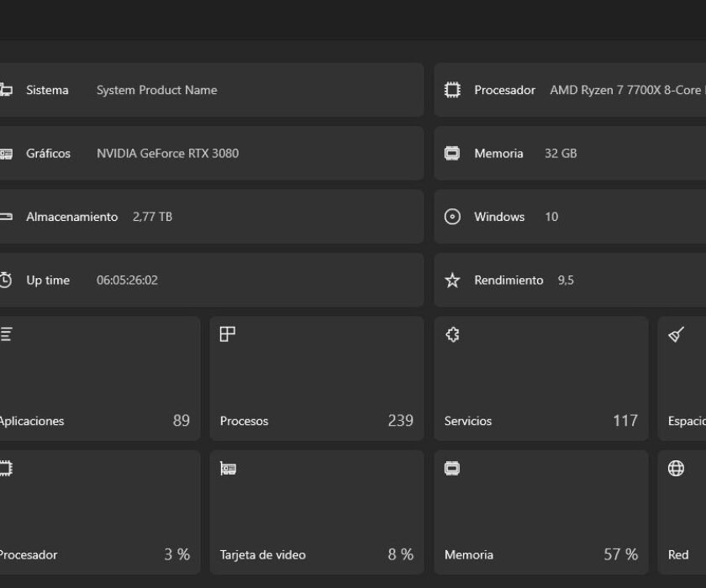
Task: Click AMD Ryzen 7 7700X text
Action: point(628,90)
